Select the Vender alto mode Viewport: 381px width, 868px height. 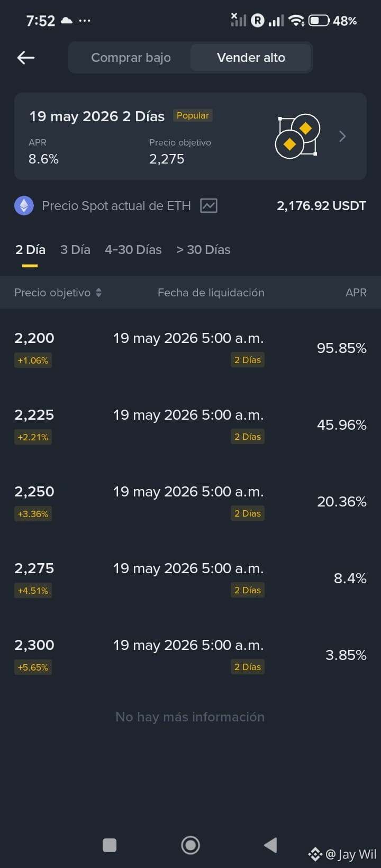tap(251, 58)
